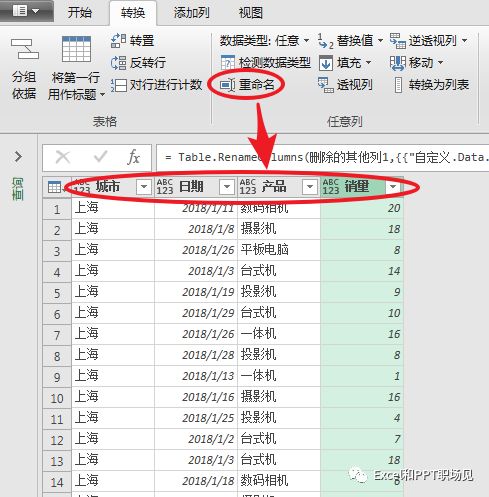Select the 转换 ribbon tab
The height and width of the screenshot is (497, 489).
pyautogui.click(x=133, y=13)
